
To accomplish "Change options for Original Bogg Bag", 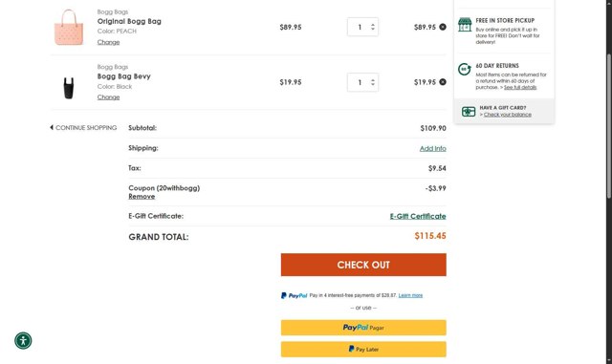I will [x=108, y=42].
